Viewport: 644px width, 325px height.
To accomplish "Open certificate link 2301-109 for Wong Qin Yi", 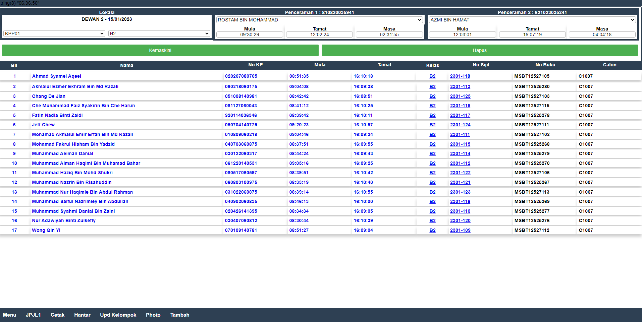I will 460,231.
